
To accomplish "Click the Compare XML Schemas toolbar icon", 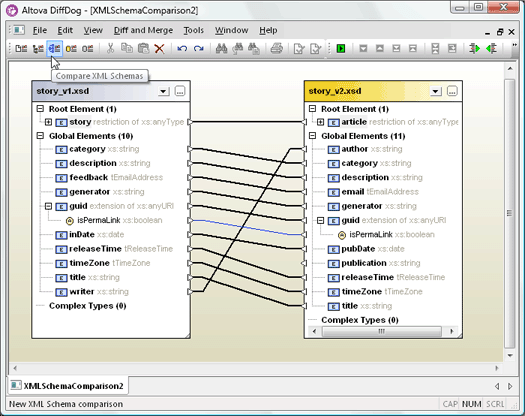I will 54,49.
